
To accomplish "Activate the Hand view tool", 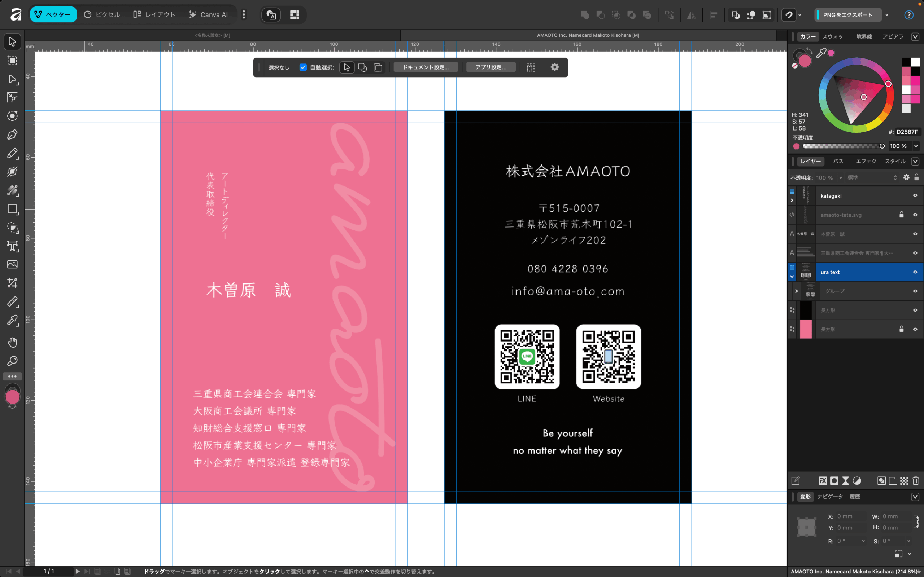I will pyautogui.click(x=12, y=342).
